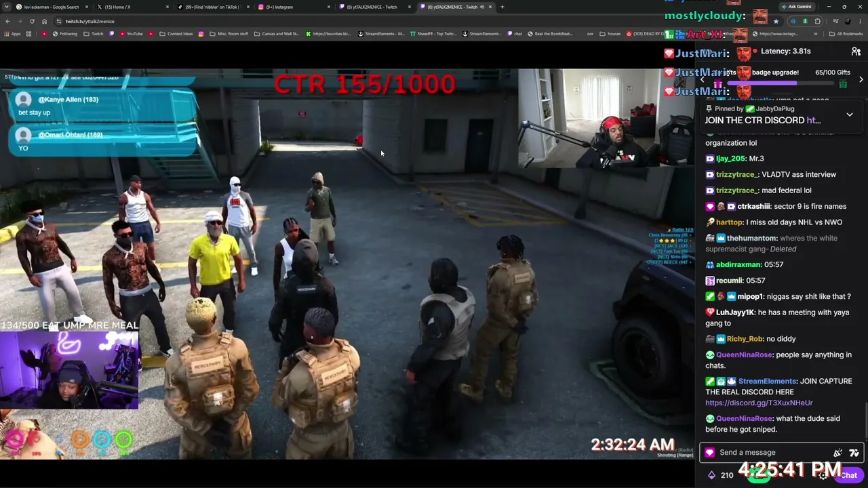
Task: Click the green gift icon beside the goal bar
Action: point(843,84)
